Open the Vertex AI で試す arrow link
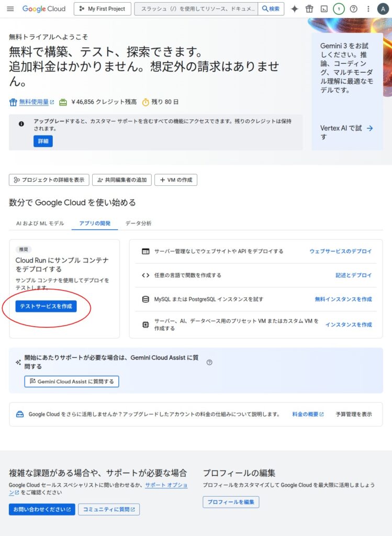The width and height of the screenshot is (392, 536). pos(345,132)
